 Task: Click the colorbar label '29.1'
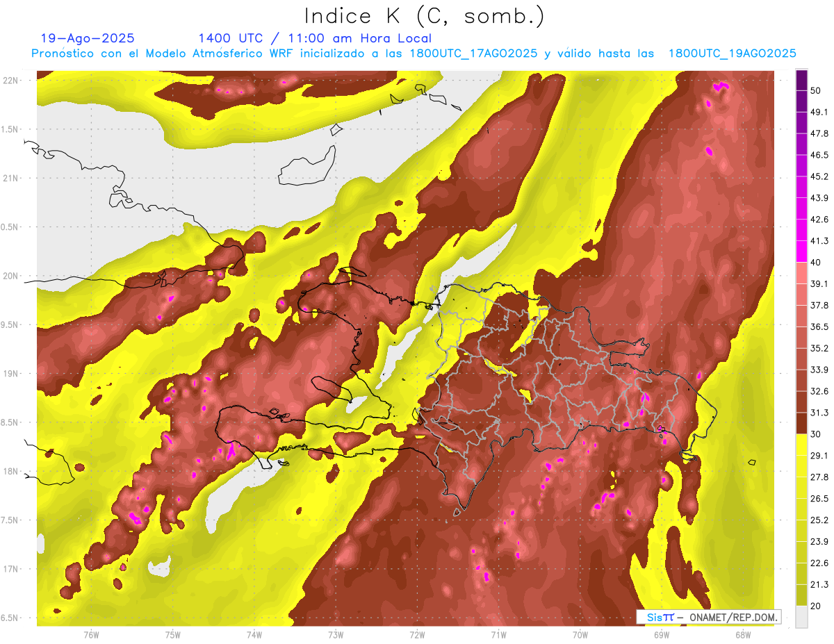819,456
